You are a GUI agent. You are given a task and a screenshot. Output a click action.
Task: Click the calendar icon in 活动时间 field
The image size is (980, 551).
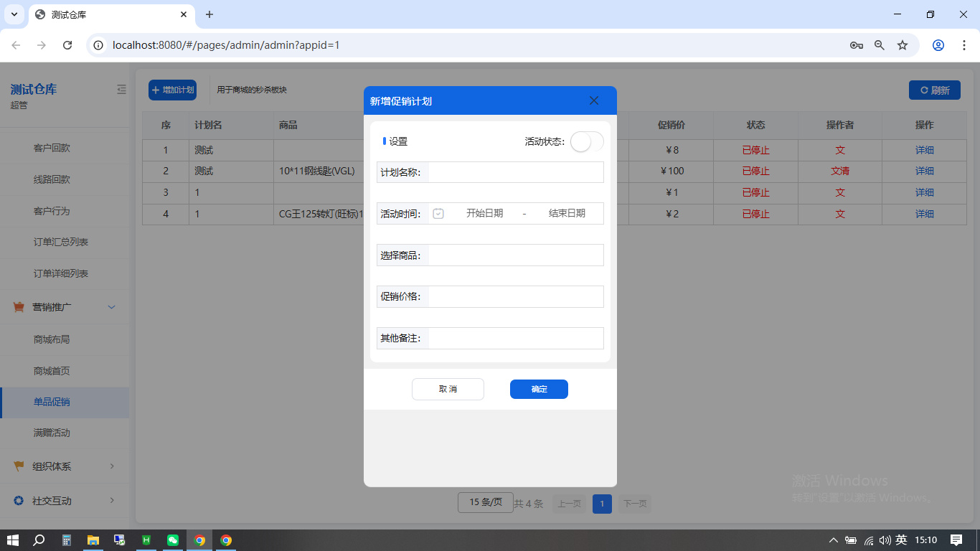pyautogui.click(x=438, y=213)
